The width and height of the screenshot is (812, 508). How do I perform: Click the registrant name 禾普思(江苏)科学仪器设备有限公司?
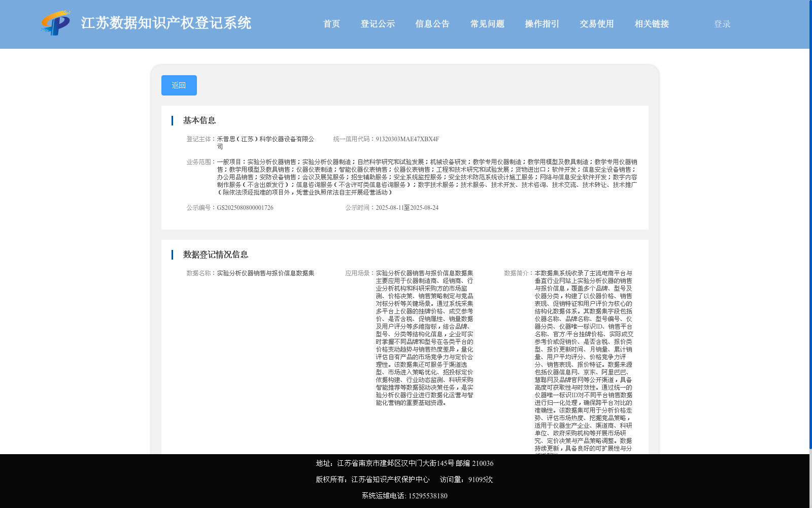(x=266, y=143)
